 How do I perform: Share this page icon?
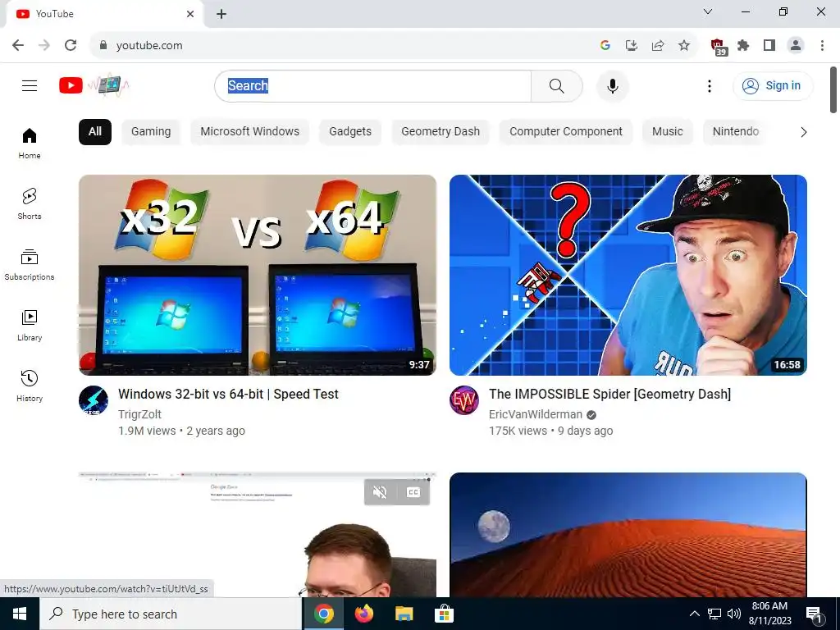[x=658, y=46]
